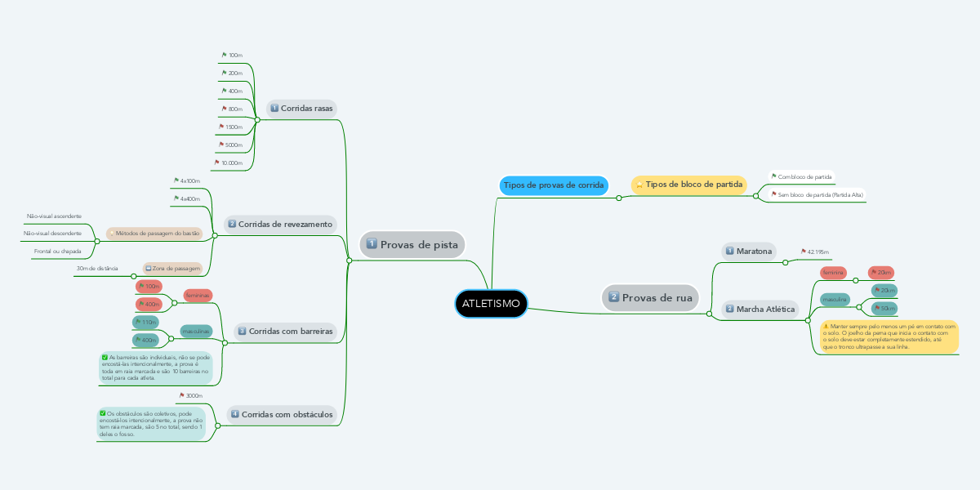Click the number 1 icon on Provas de pista

(x=372, y=243)
